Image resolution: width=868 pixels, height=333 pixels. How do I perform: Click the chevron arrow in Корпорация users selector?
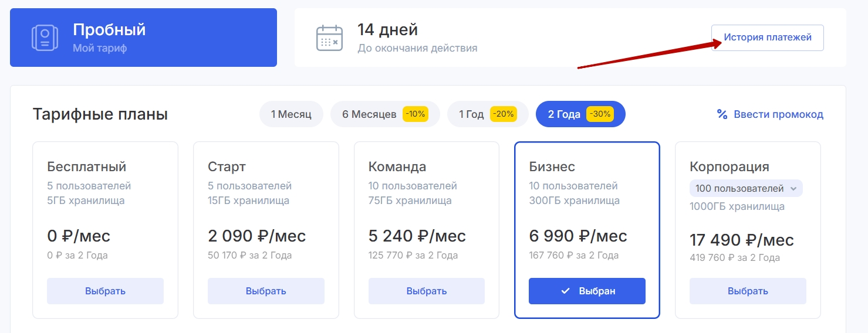pyautogui.click(x=793, y=189)
